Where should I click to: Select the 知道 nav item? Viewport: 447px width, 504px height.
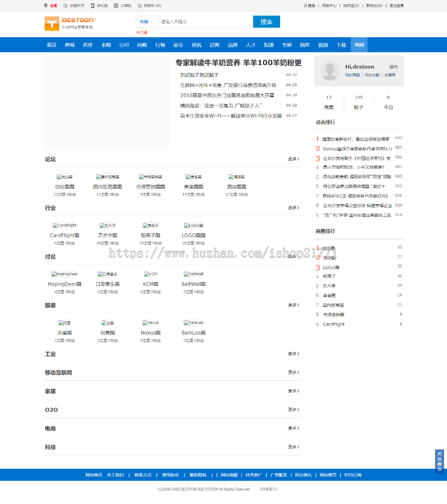pyautogui.click(x=269, y=45)
